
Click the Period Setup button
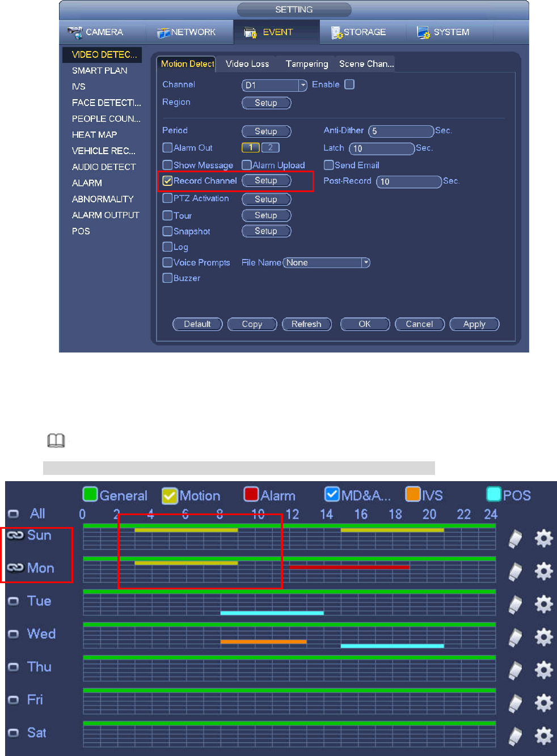(x=266, y=131)
